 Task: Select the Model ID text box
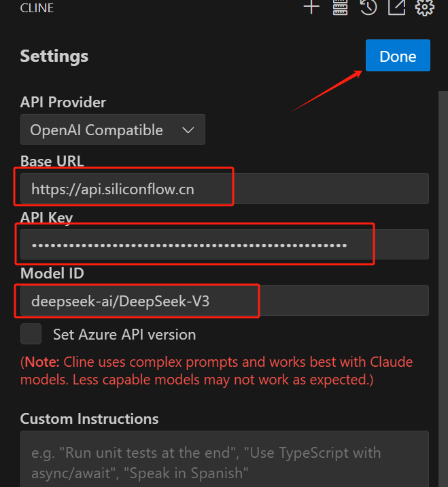click(224, 300)
